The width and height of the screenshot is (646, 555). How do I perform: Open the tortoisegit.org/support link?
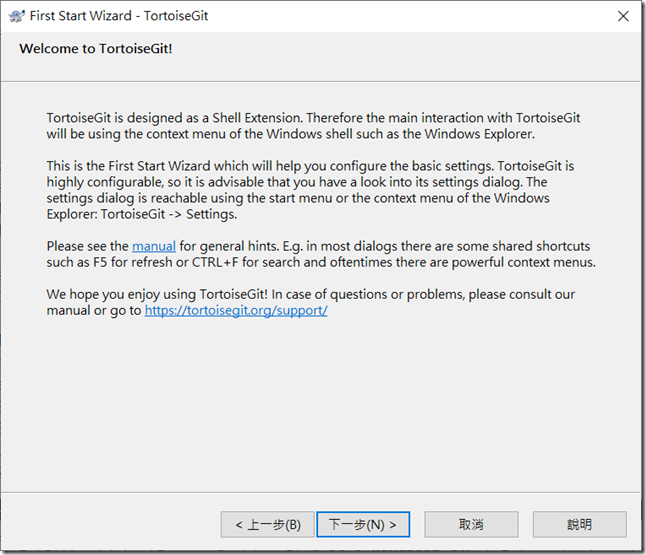(236, 310)
